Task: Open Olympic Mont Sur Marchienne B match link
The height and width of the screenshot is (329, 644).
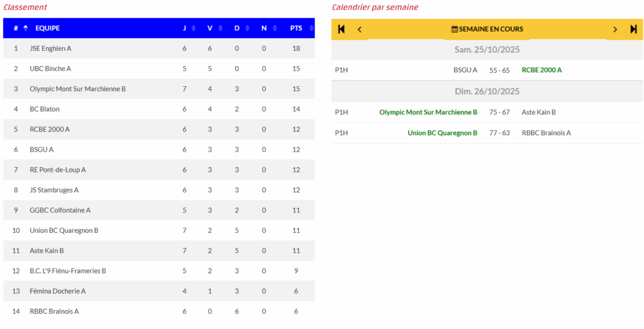Action: pos(428,112)
